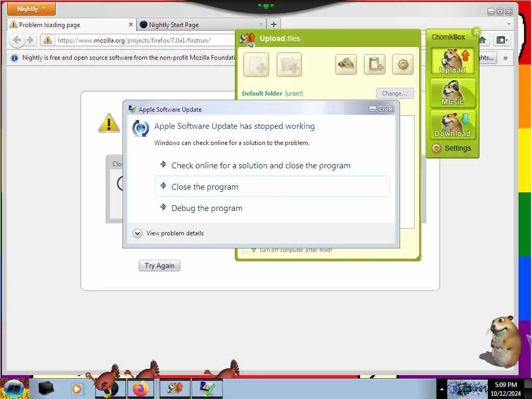This screenshot has width=532, height=399.
Task: Click the black box taskbar icon
Action: point(46,389)
